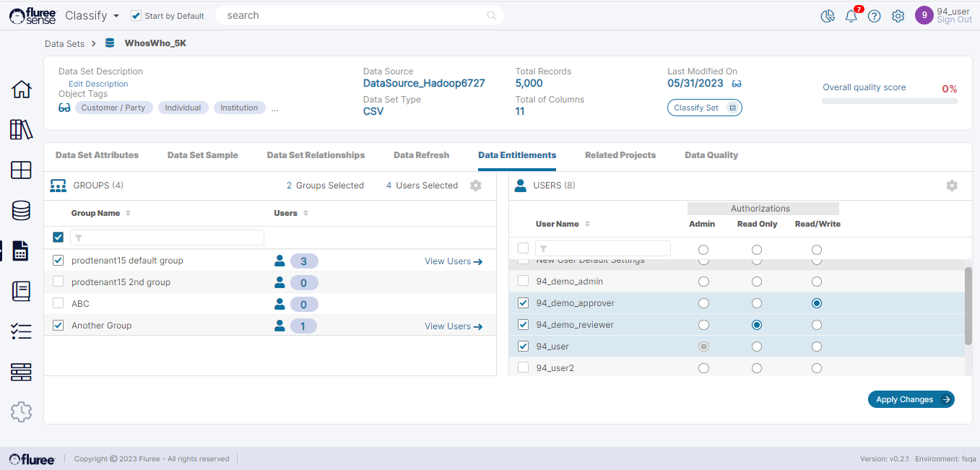
Task: Uncheck the Start by Default checkbox
Action: tap(136, 16)
